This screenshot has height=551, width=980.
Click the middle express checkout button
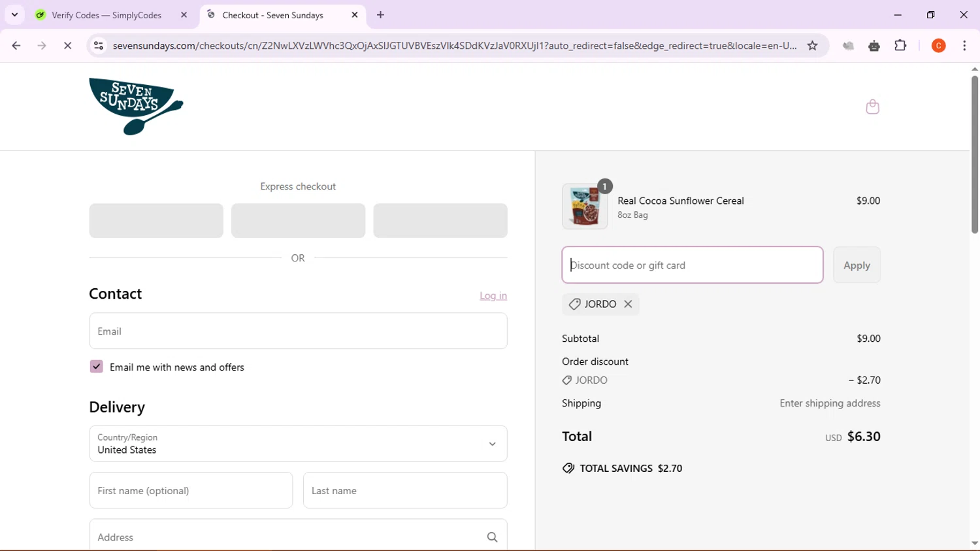(x=298, y=220)
